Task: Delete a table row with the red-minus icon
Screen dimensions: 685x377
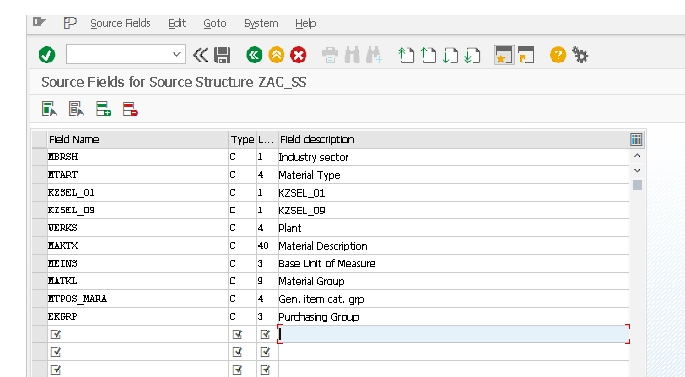Action: tap(130, 109)
